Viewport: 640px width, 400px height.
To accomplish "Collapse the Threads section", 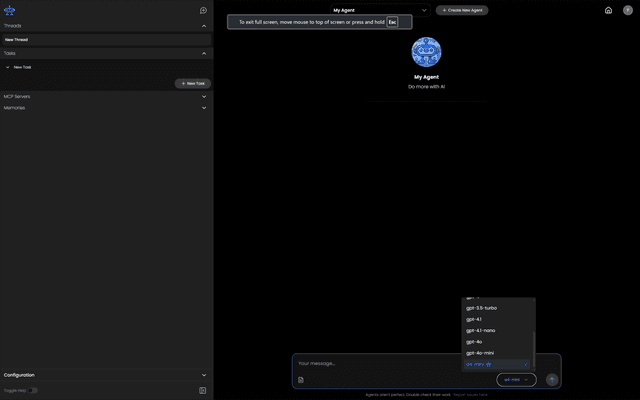I will [x=204, y=26].
